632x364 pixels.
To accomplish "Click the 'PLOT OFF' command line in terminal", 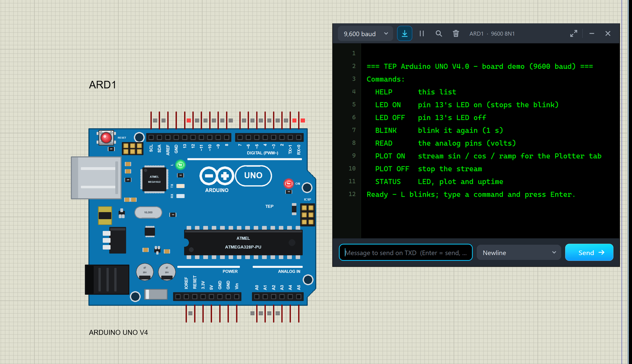I will [x=428, y=169].
